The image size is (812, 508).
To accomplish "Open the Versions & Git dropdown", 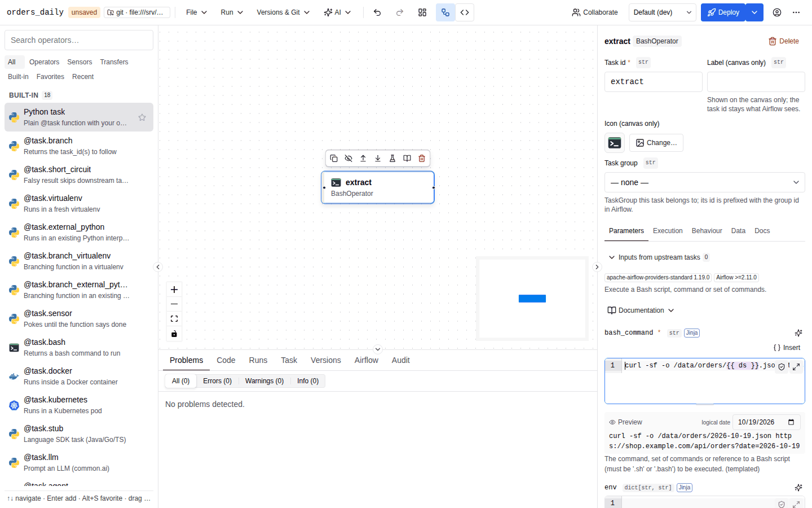I will click(x=283, y=12).
